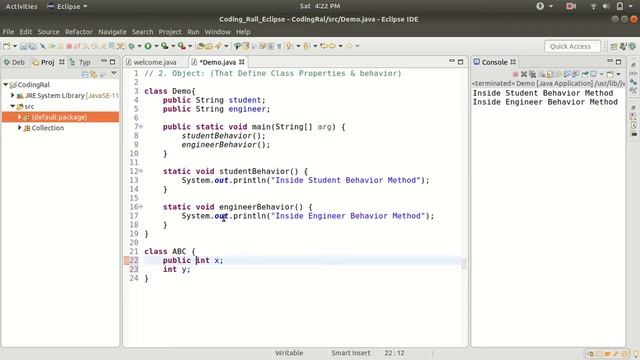The width and height of the screenshot is (640, 360).
Task: Toggle Scroll Lock in Console toolbar
Action: [x=550, y=74]
